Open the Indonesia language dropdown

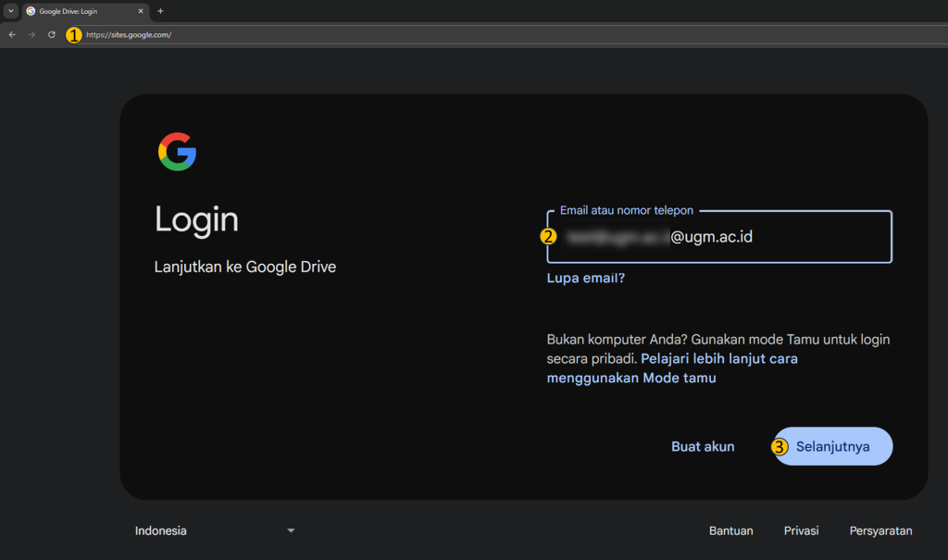click(x=215, y=530)
